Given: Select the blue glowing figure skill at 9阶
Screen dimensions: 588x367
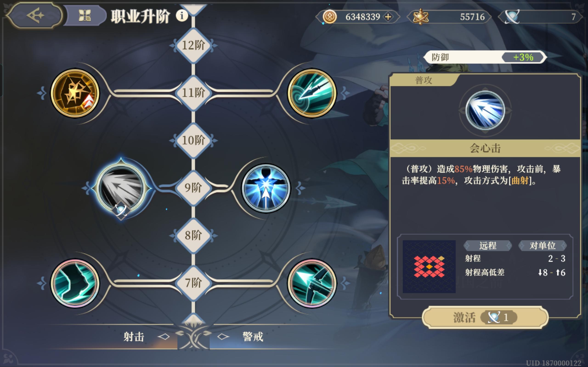Looking at the screenshot, I should point(266,188).
